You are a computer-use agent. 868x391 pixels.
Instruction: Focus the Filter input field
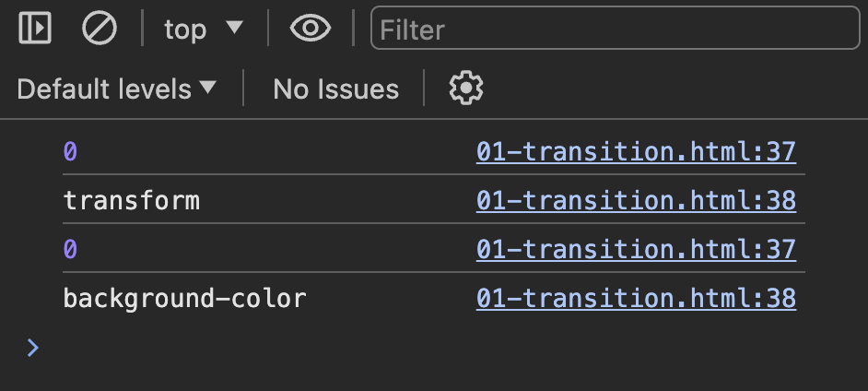[x=615, y=30]
